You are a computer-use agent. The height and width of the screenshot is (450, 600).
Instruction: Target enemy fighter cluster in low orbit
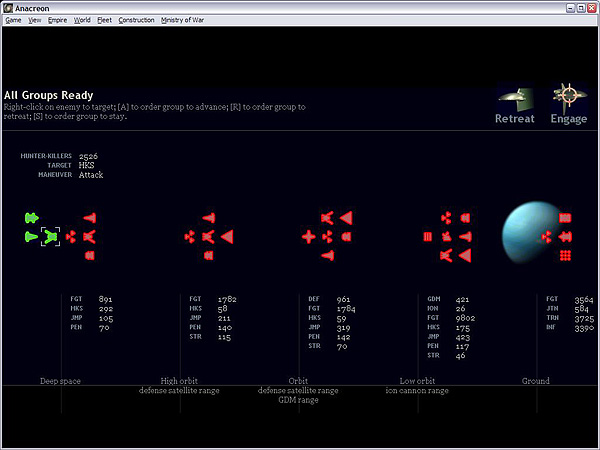[x=446, y=218]
